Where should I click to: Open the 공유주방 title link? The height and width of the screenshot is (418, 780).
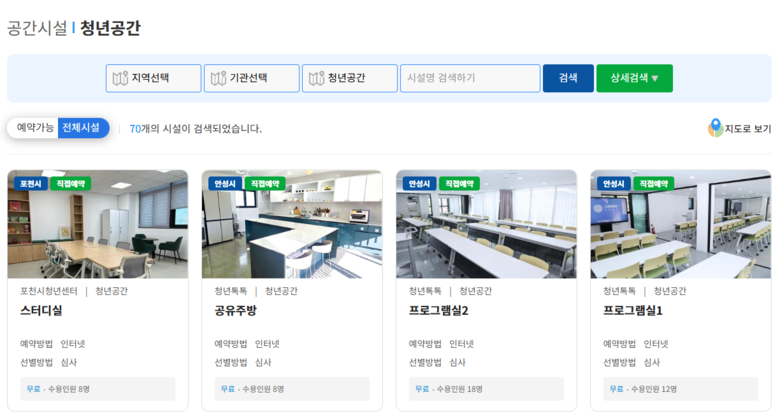[x=236, y=311]
